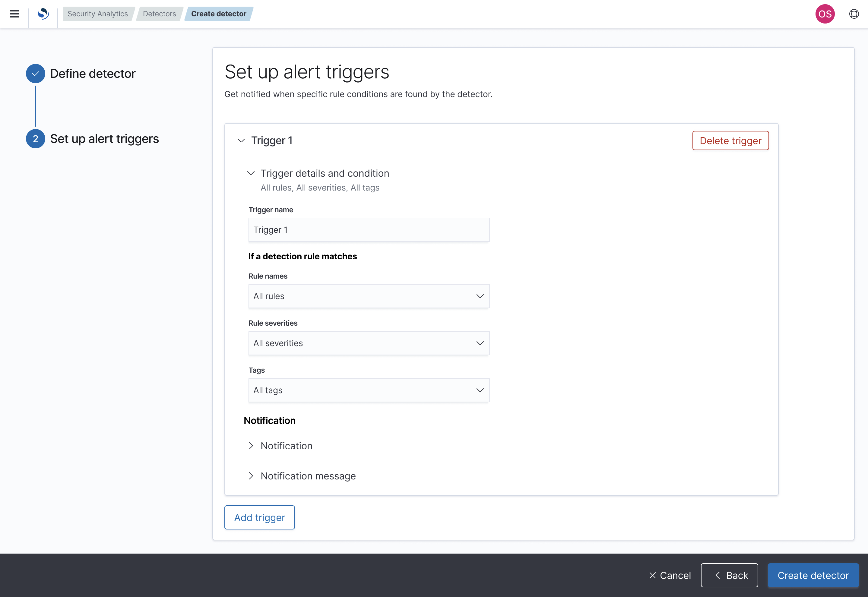Select the step 2 circle indicator
This screenshot has height=597, width=868.
[35, 138]
